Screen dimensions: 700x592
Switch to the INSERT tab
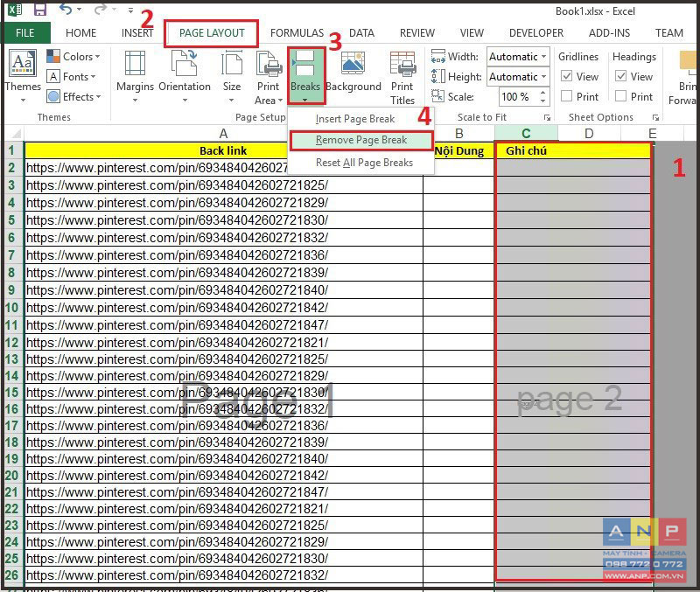[137, 33]
